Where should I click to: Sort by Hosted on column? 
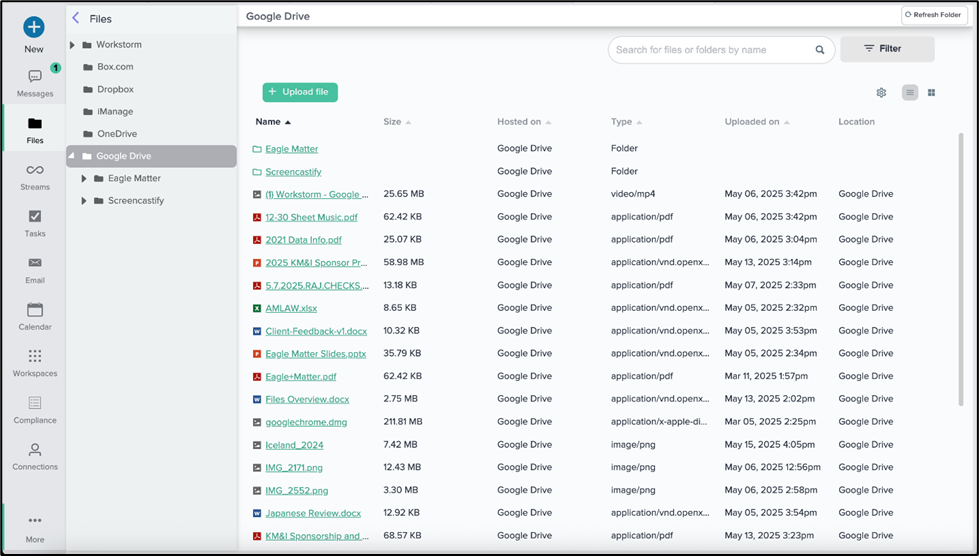[524, 122]
